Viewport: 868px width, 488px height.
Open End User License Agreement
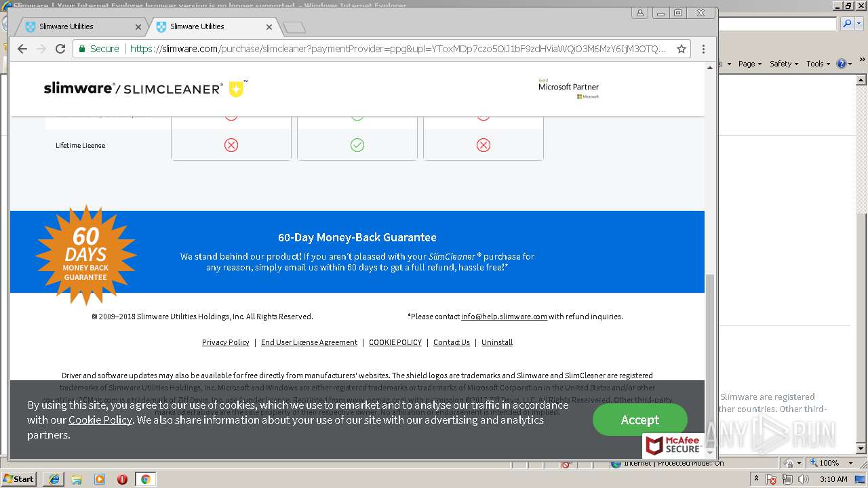pos(309,342)
